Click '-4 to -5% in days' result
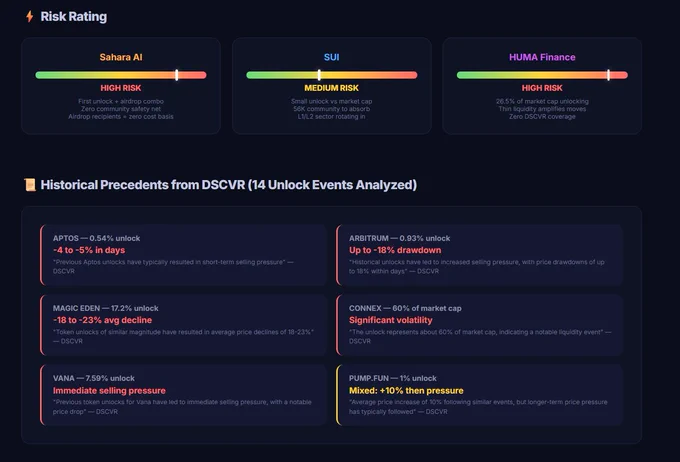The image size is (680, 462). (x=89, y=250)
